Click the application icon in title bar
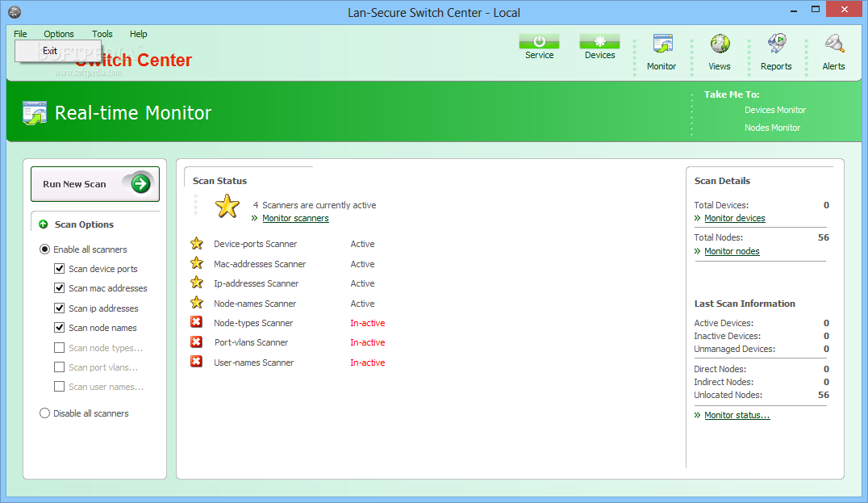 (x=15, y=11)
